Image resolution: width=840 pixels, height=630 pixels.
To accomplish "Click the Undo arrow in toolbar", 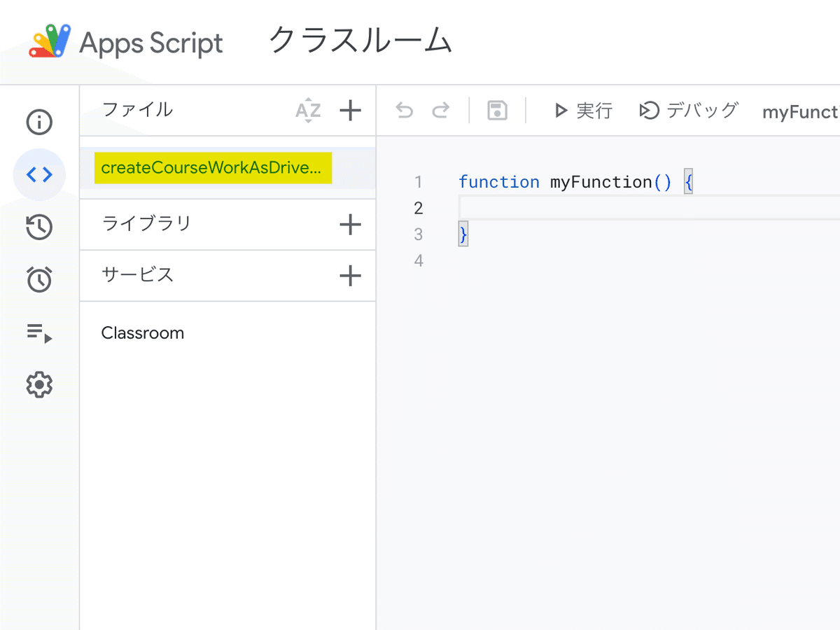I will [405, 111].
